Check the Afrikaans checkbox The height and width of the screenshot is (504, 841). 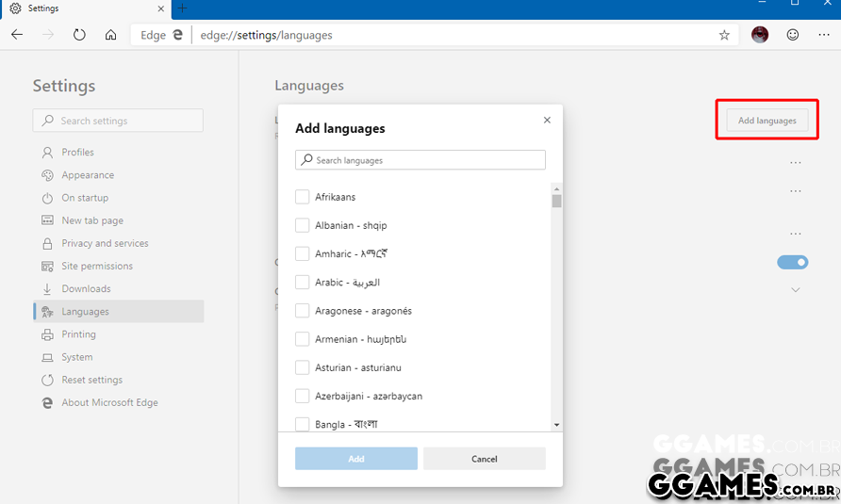click(x=303, y=197)
